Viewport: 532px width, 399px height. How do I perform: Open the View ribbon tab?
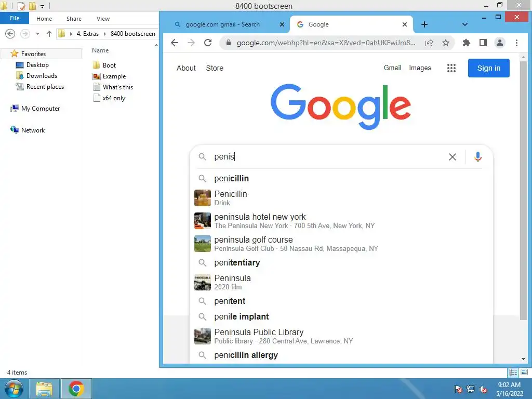click(x=103, y=19)
